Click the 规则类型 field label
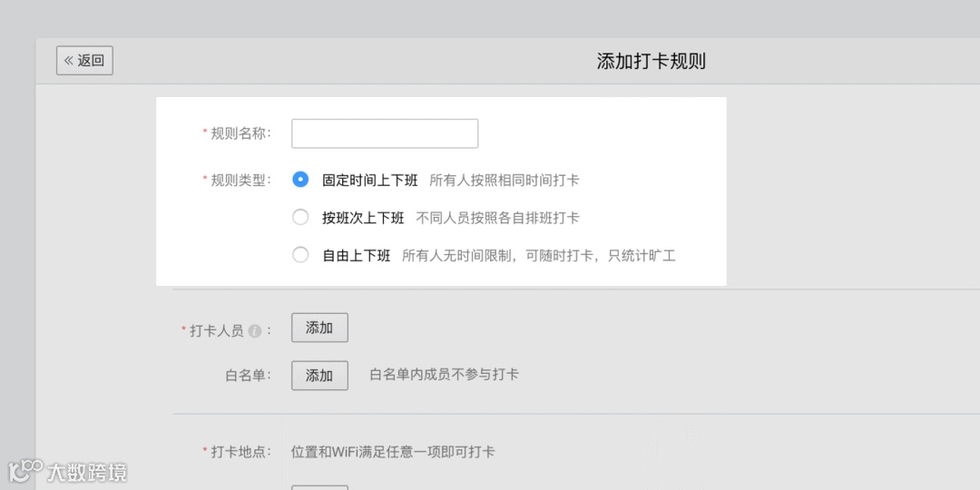This screenshot has height=490, width=980. coord(240,180)
